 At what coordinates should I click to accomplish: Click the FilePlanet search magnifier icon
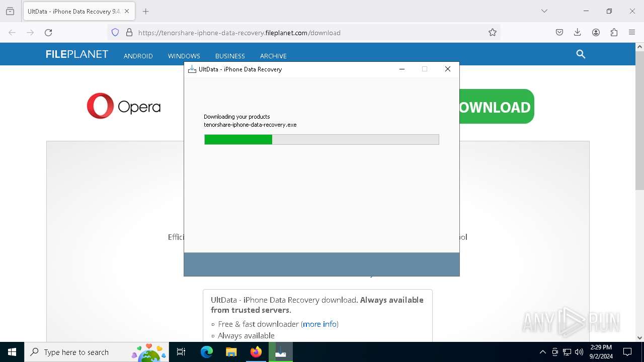581,54
